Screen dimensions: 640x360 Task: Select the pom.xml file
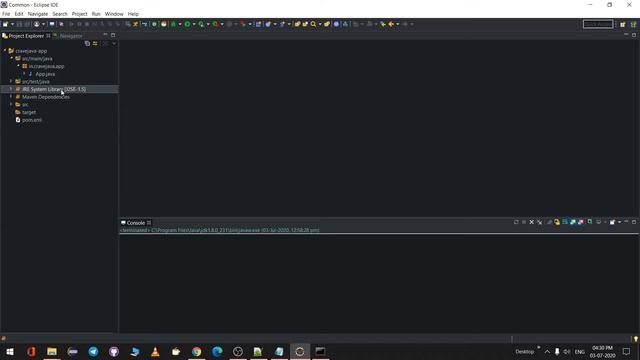(x=32, y=120)
